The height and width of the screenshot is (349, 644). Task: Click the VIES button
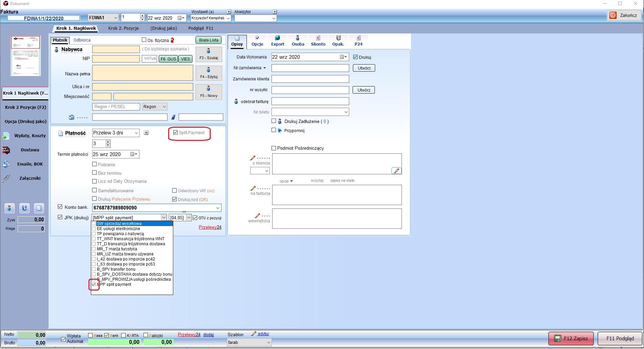point(185,59)
